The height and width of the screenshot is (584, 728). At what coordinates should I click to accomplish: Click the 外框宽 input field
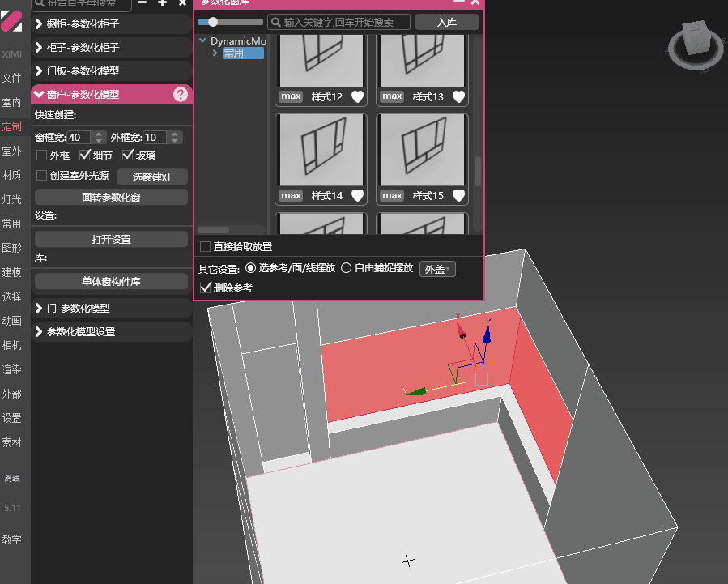click(156, 138)
